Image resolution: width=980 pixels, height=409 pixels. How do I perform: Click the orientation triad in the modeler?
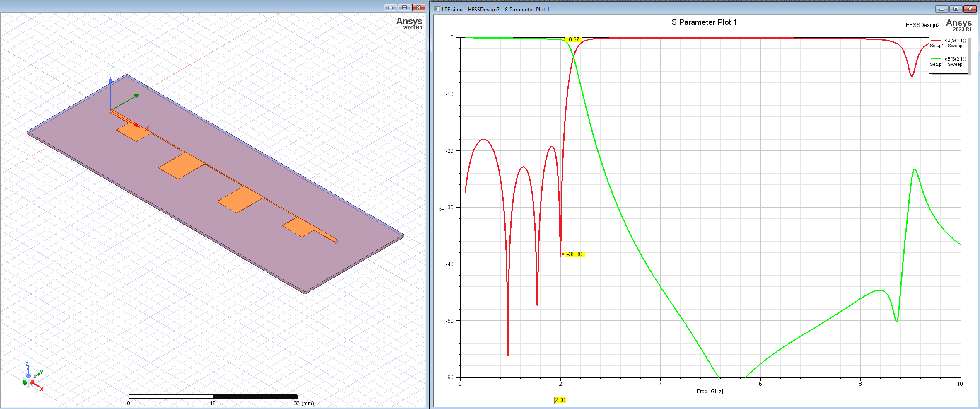click(31, 377)
